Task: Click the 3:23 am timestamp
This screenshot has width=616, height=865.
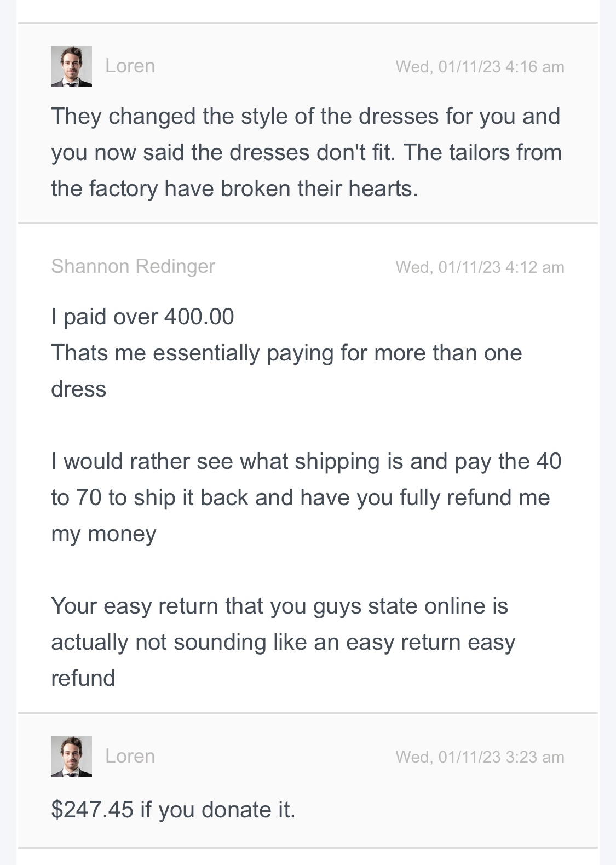Action: (480, 757)
